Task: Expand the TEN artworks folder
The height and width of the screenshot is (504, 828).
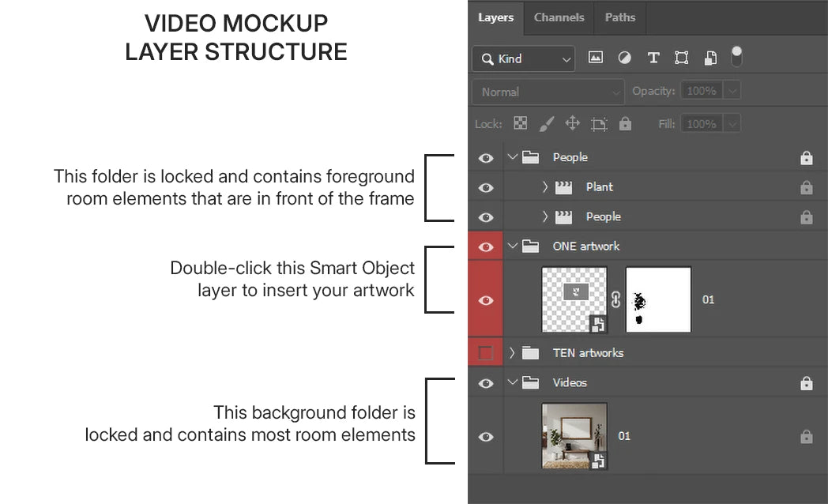Action: [512, 353]
